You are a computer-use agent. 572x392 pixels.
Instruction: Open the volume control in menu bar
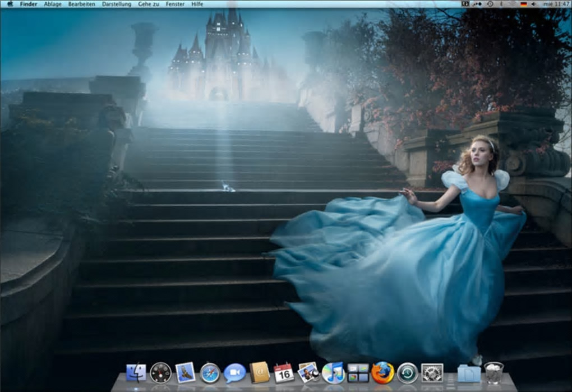tap(534, 4)
